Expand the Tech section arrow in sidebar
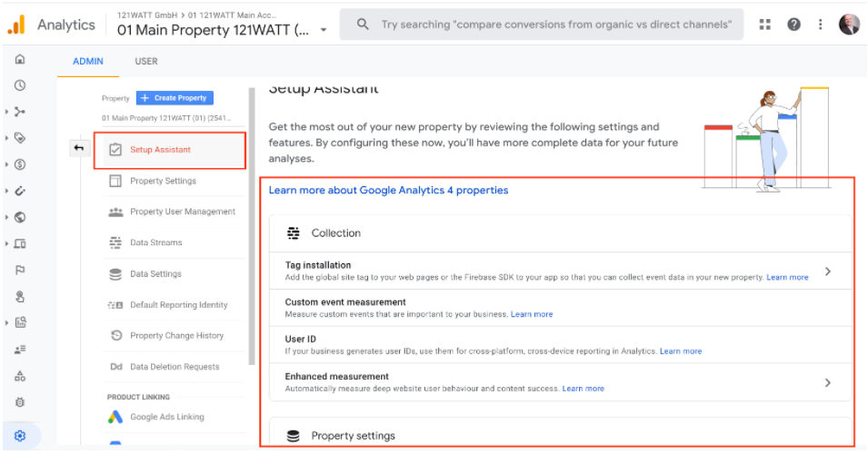The width and height of the screenshot is (868, 454). (x=6, y=244)
